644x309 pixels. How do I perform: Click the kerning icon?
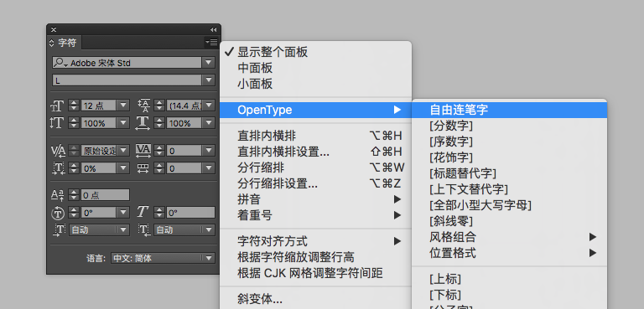58,151
